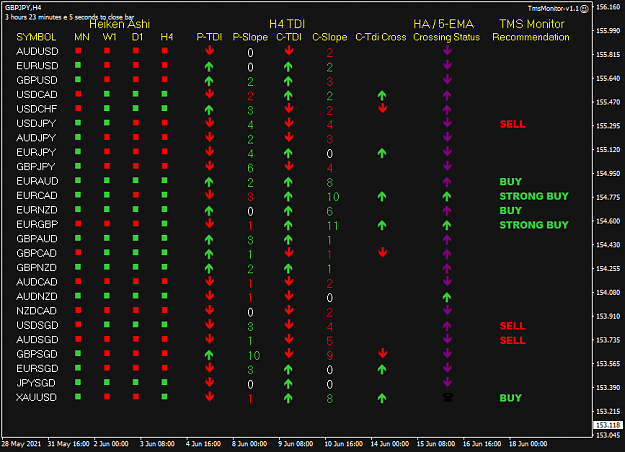Select the XAUUSD symbol label
Screen dimensions: 625x452
[36, 397]
